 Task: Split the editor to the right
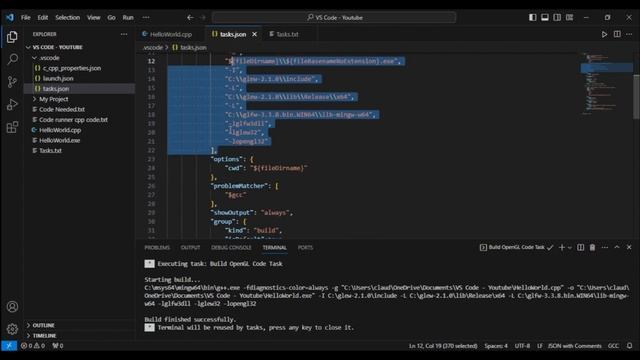[x=617, y=34]
